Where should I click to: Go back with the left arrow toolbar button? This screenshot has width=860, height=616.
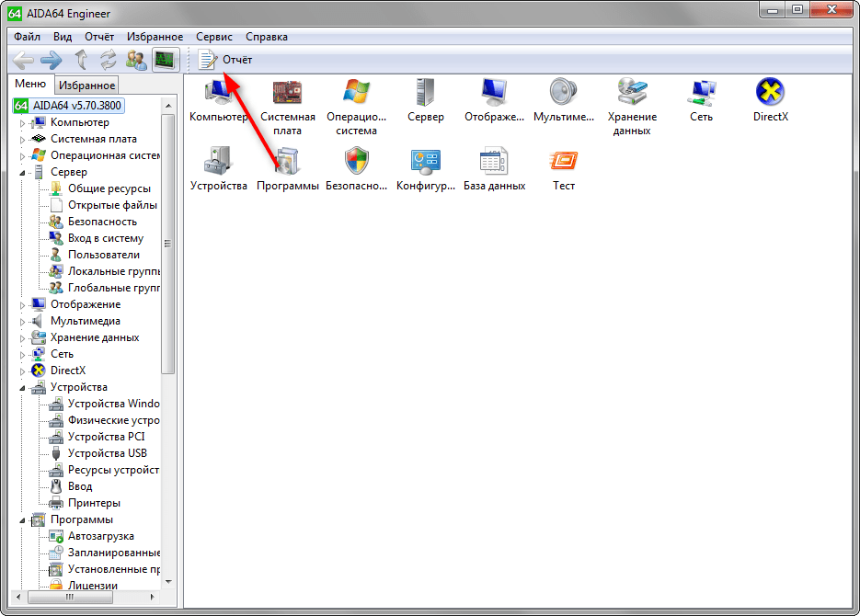click(x=23, y=60)
